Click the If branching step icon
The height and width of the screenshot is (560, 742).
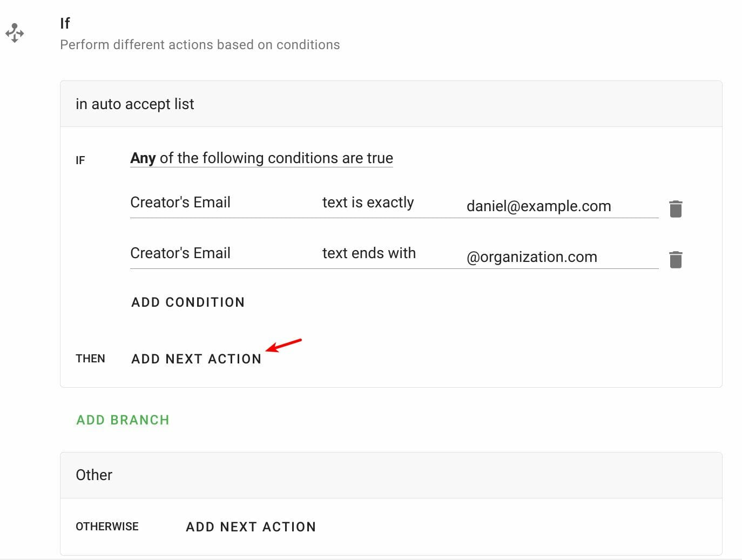[15, 33]
